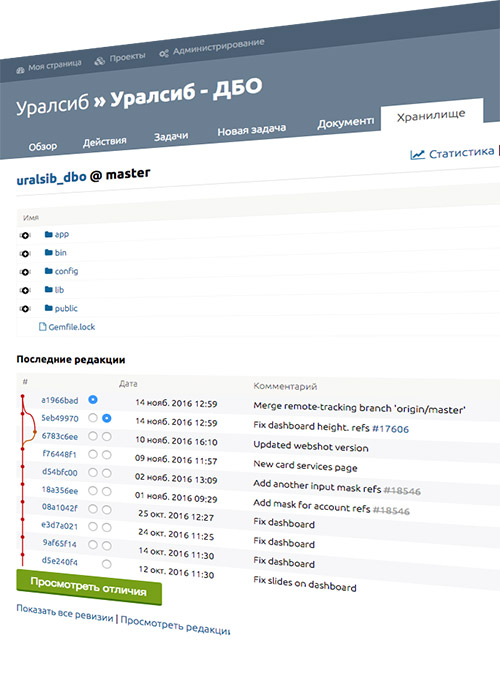Open the Gemfile.lock file link

(x=71, y=327)
